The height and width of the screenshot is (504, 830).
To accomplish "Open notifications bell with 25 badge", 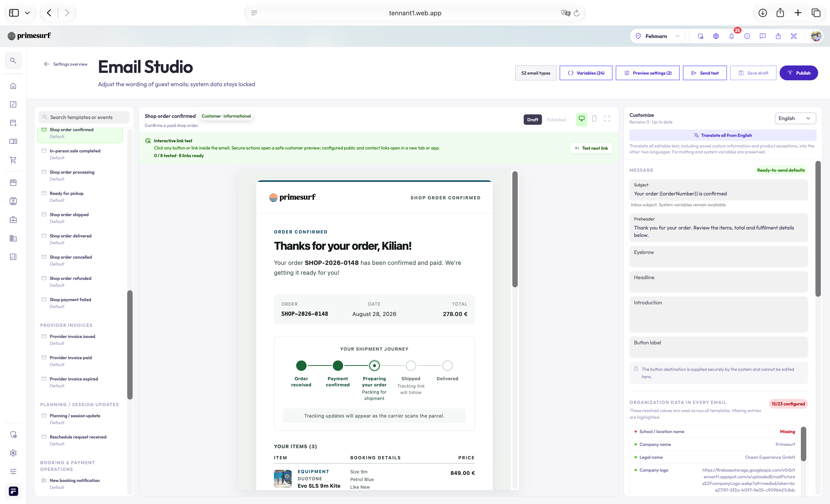I will point(732,36).
